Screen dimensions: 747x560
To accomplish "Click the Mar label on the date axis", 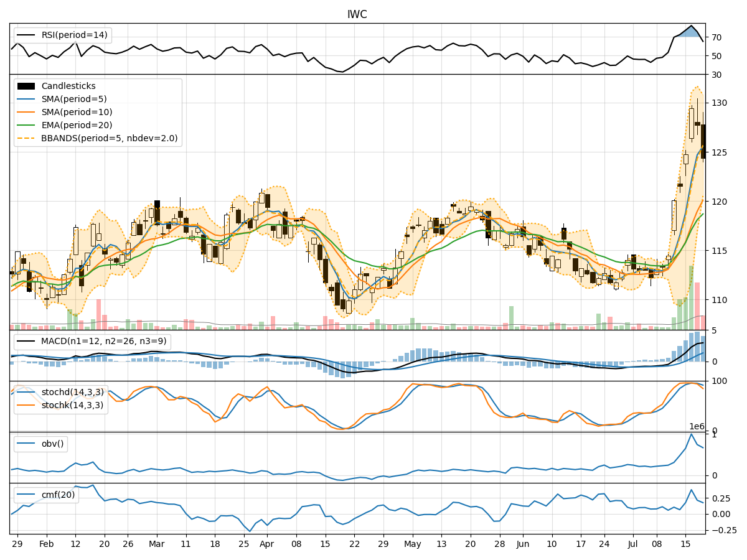I will (156, 543).
